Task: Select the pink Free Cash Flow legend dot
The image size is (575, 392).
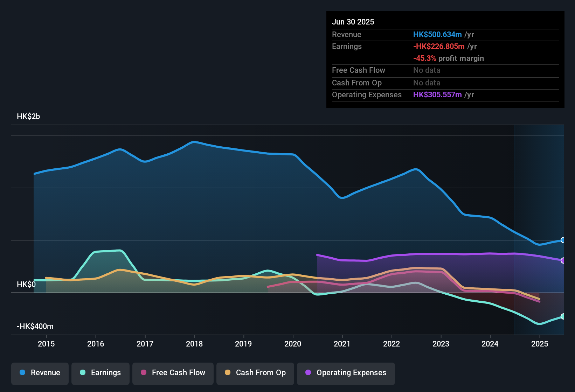Action: (143, 373)
